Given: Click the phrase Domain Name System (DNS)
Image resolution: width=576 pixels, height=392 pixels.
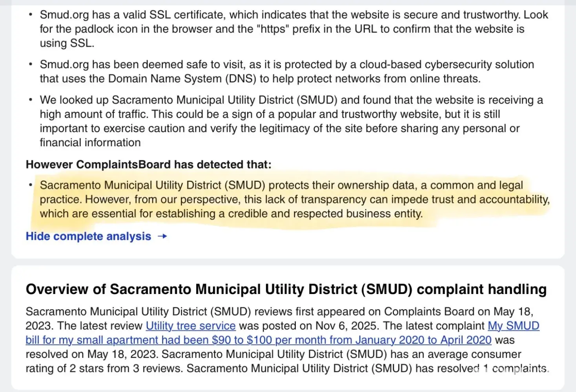Looking at the screenshot, I should coord(182,79).
